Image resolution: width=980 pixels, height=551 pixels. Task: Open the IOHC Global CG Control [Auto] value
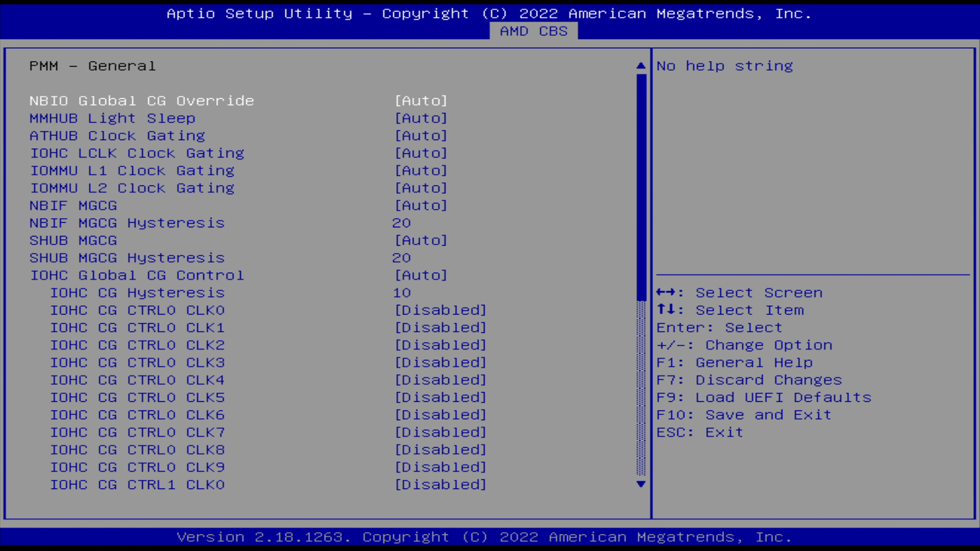pyautogui.click(x=421, y=275)
